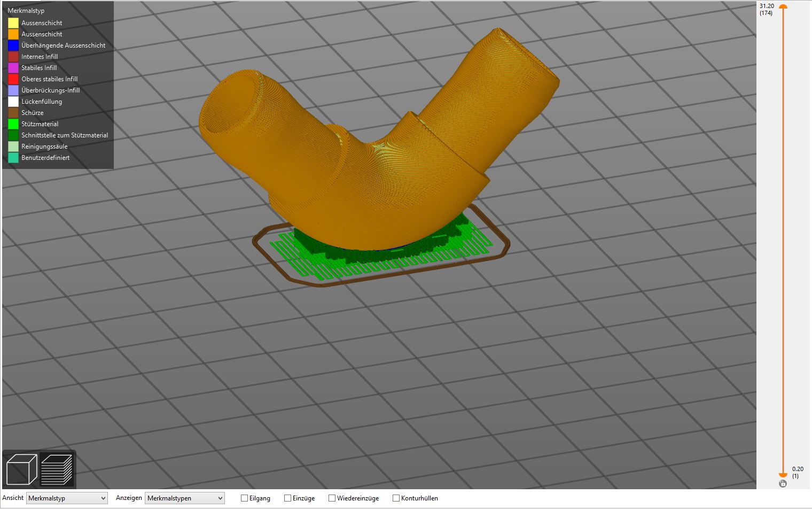Screen dimensions: 812x509
Task: Click the Stützmaterial legend label
Action: click(40, 124)
